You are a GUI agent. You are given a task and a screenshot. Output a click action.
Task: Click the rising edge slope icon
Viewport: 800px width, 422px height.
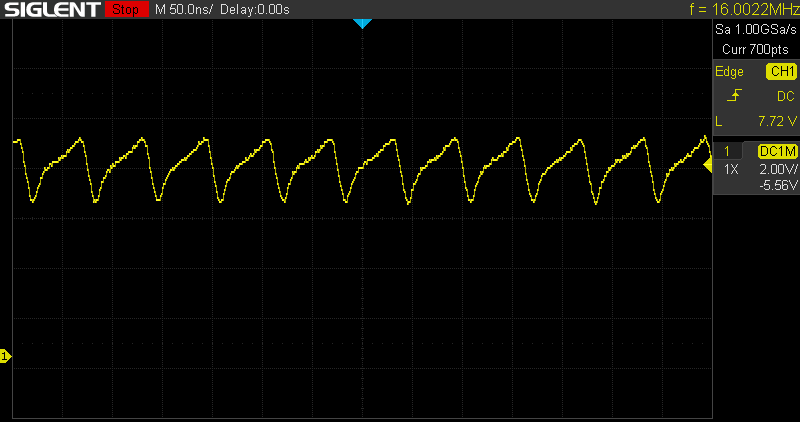pos(734,95)
